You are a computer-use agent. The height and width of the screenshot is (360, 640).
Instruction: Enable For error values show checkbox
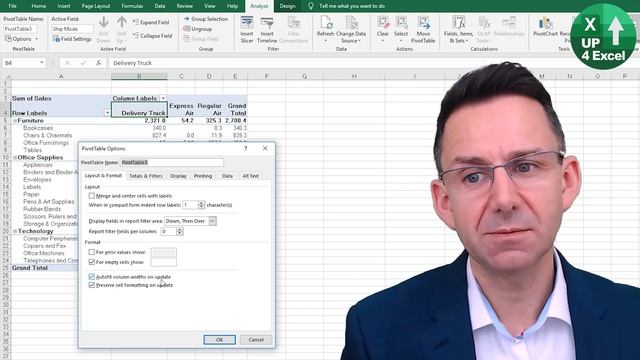tap(92, 252)
